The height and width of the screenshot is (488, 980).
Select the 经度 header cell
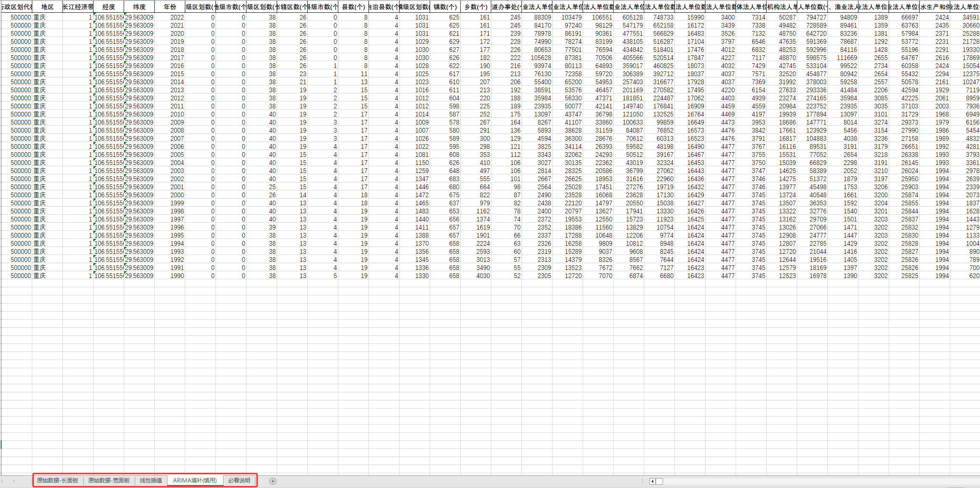(x=108, y=7)
